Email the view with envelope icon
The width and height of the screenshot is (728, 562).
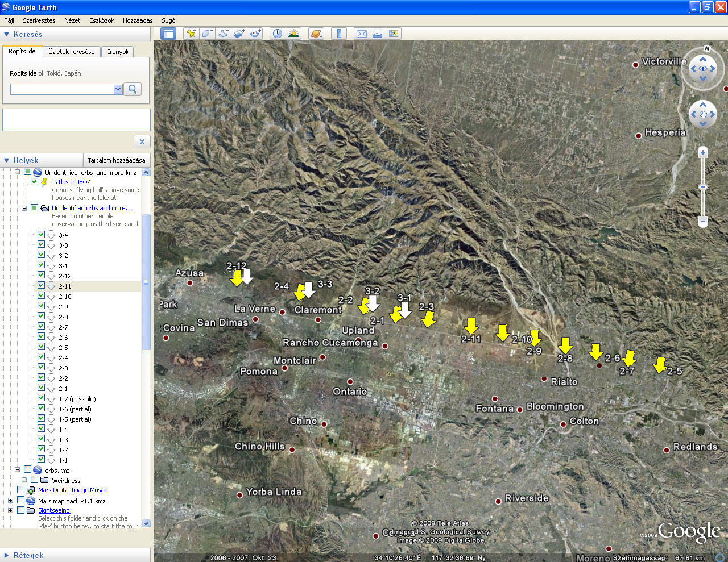[361, 34]
